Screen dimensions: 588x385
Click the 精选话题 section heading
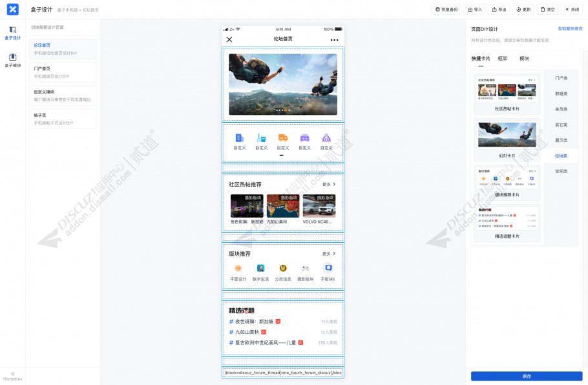[242, 311]
